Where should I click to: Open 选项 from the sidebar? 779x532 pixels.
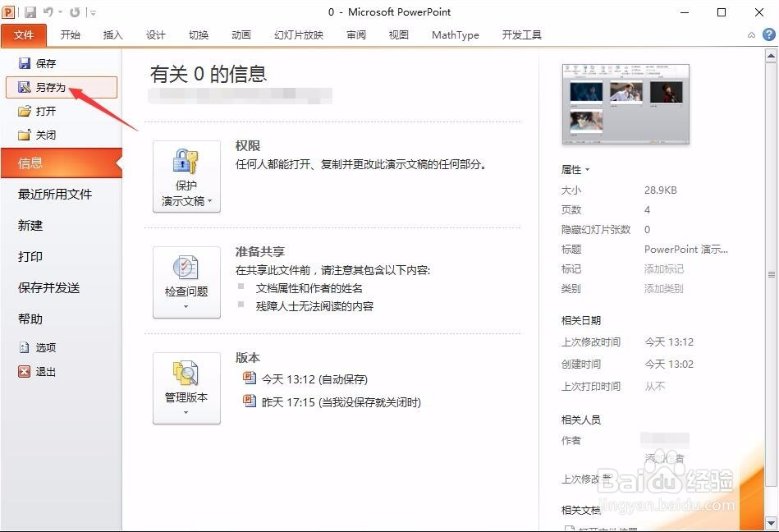click(x=37, y=347)
